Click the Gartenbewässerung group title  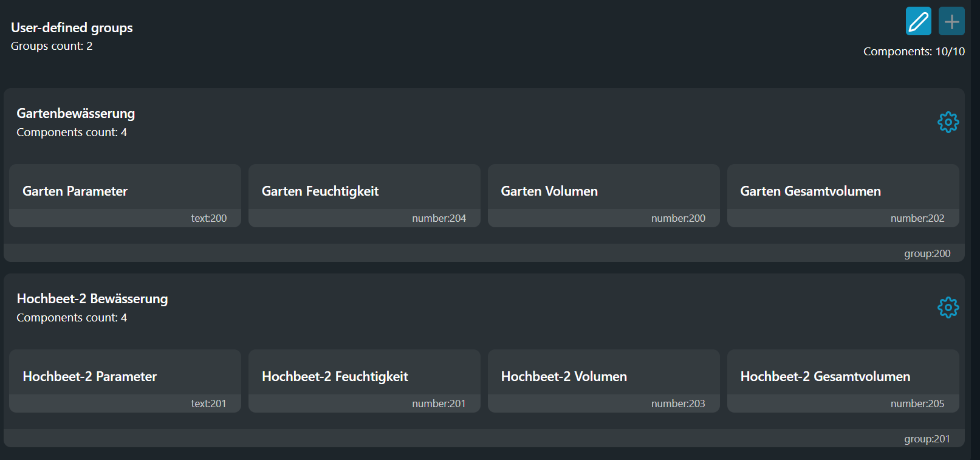tap(76, 114)
